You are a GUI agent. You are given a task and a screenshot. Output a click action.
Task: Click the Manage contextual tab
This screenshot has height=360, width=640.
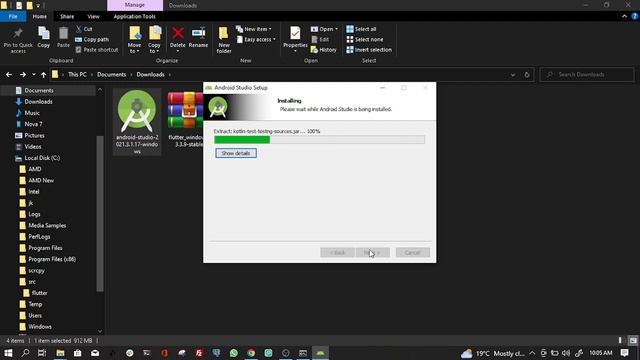(135, 5)
